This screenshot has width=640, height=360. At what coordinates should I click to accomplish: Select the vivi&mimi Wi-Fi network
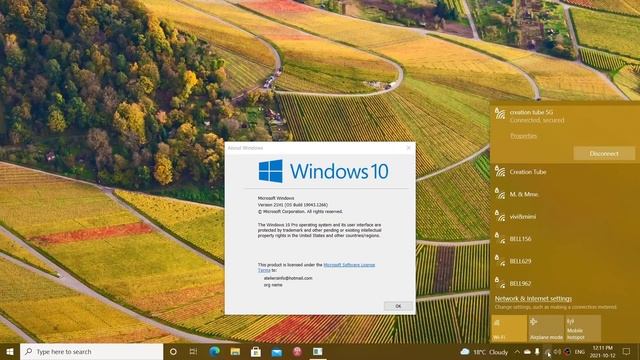(x=565, y=217)
